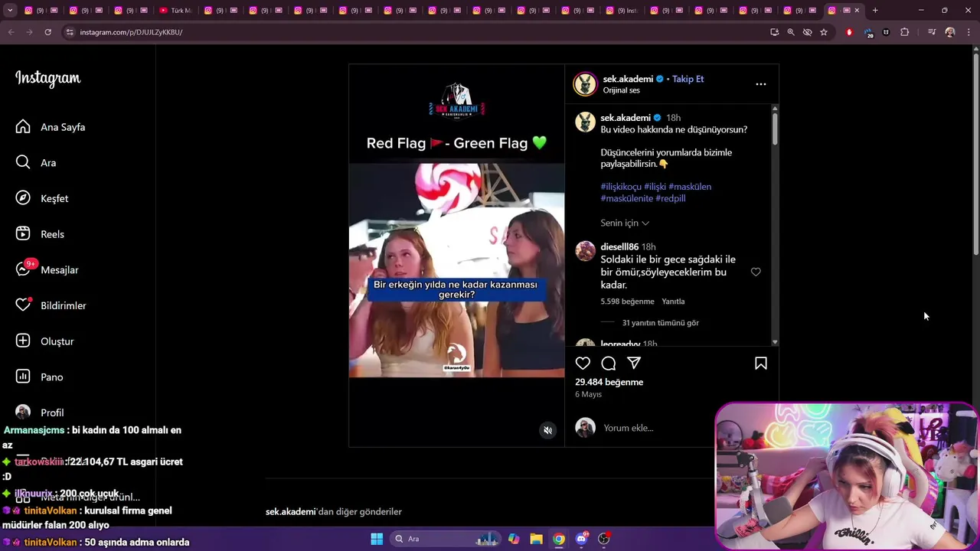Open the Windows Start menu
Screen dimensions: 980x551
click(377, 539)
